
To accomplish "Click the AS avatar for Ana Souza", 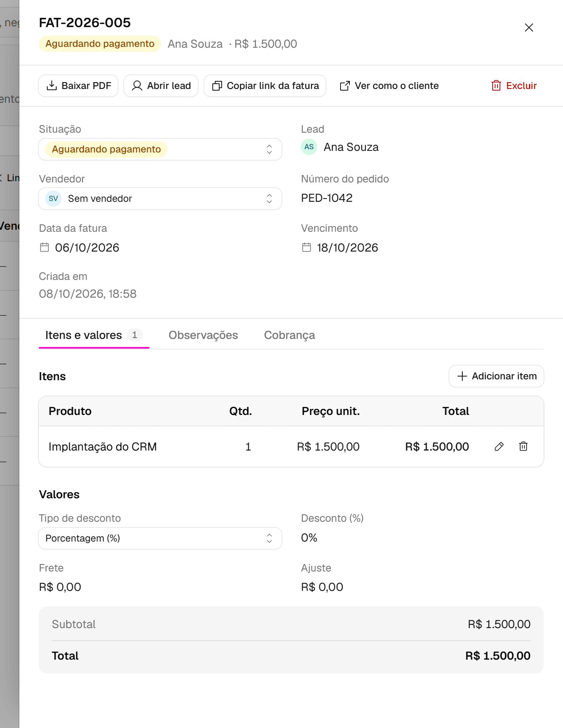I will click(309, 147).
